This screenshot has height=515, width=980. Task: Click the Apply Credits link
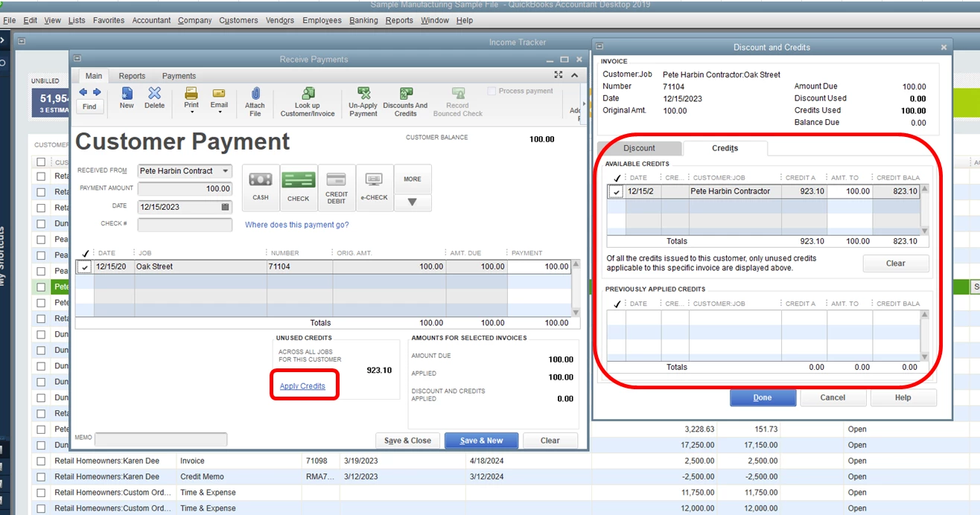coord(302,386)
